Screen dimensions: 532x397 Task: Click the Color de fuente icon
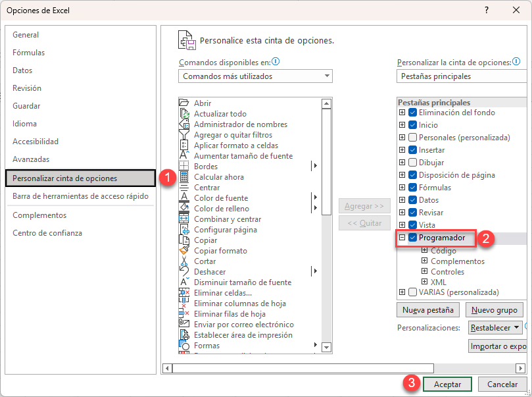click(x=184, y=198)
